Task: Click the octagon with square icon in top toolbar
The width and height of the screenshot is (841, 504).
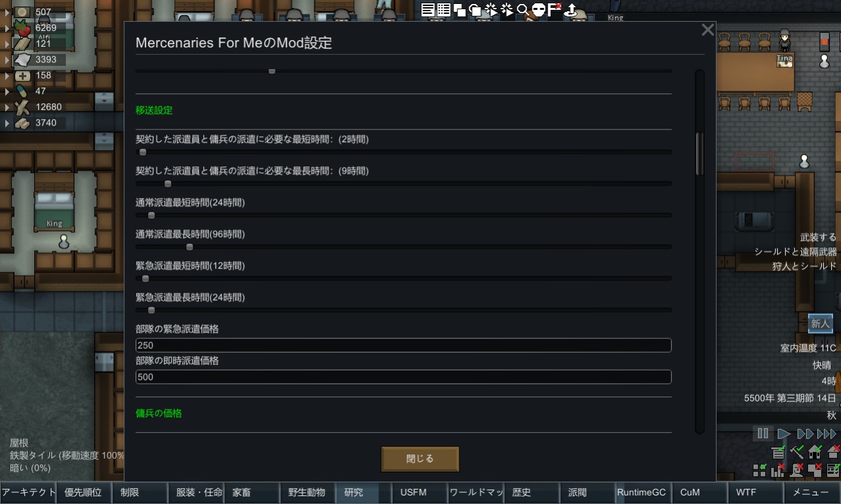Action: 475,9
